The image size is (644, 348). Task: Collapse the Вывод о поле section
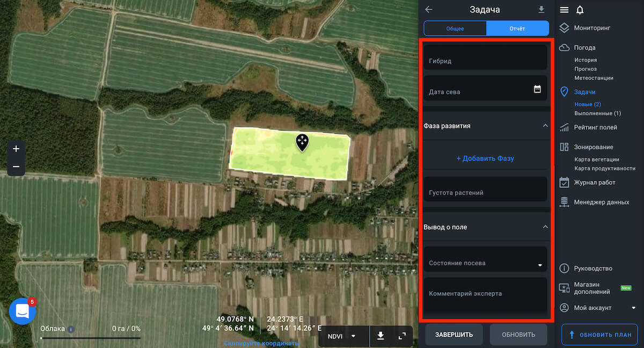(545, 227)
